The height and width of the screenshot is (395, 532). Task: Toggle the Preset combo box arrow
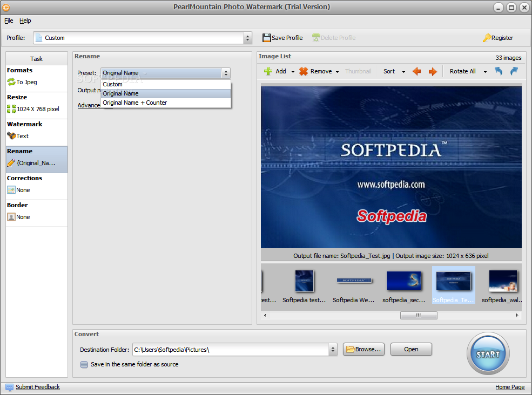point(226,73)
